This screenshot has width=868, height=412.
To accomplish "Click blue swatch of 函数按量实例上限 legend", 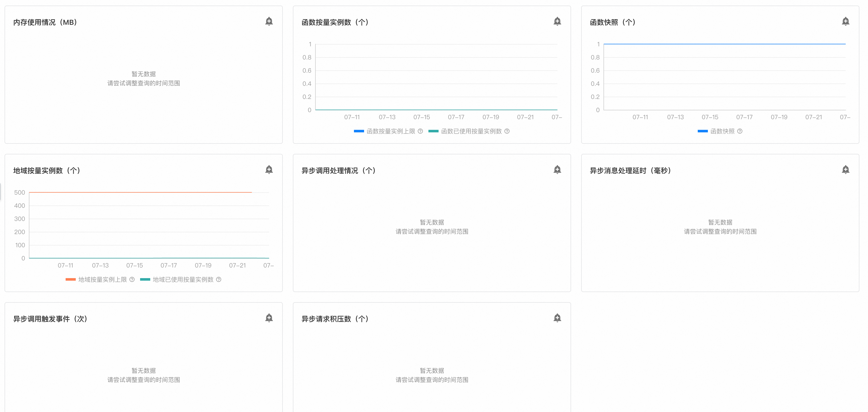I will click(x=359, y=131).
